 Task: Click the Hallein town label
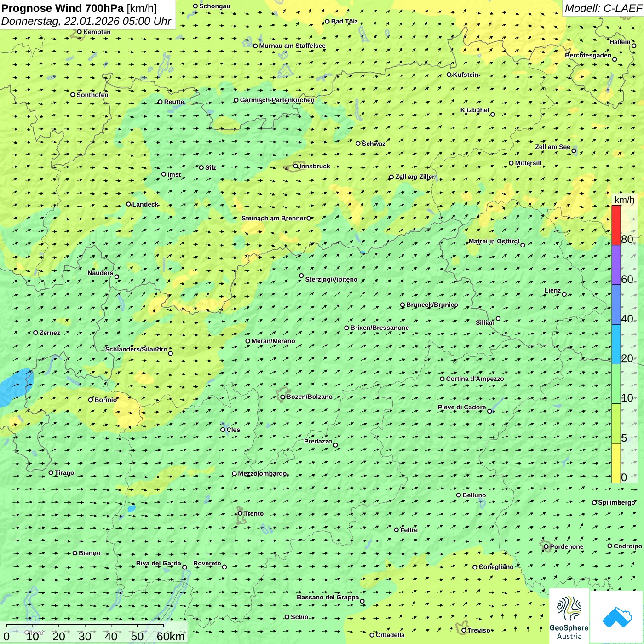[620, 42]
